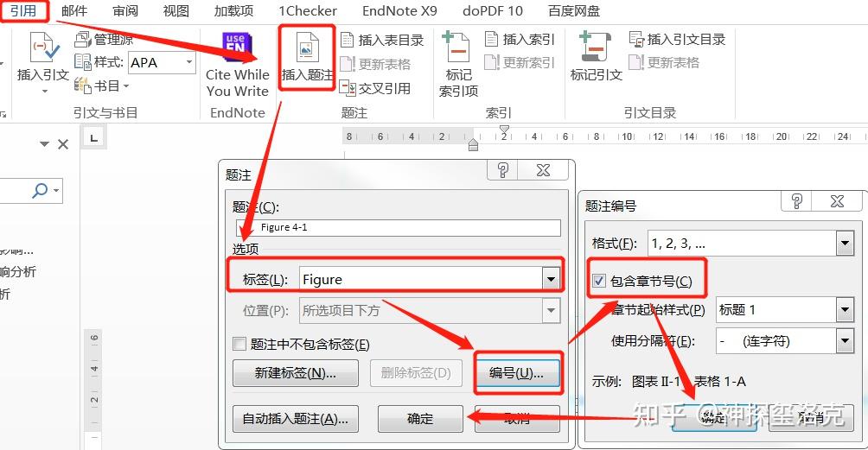Open the 书目 menu
This screenshot has width=868, height=450.
pos(102,86)
